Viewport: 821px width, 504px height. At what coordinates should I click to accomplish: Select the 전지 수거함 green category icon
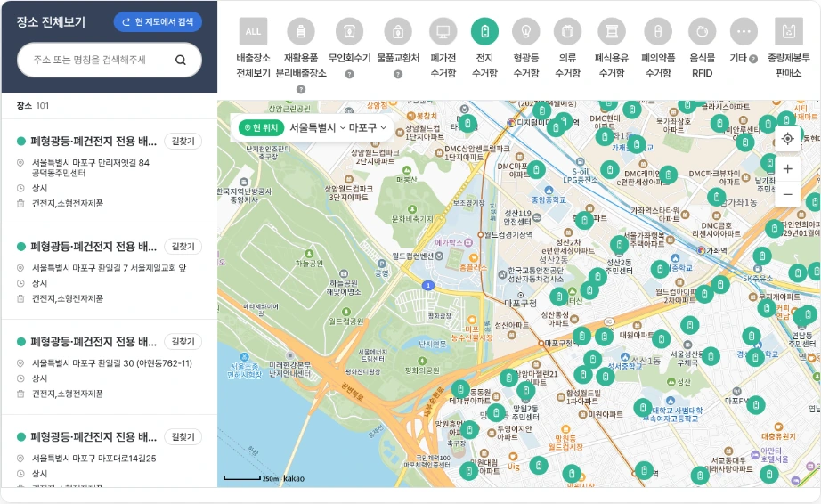click(x=484, y=31)
